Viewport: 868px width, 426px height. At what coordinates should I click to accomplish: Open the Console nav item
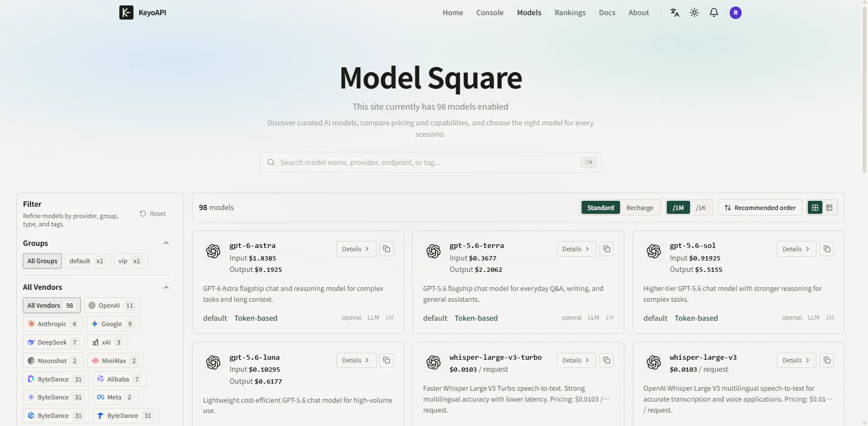[x=490, y=12]
